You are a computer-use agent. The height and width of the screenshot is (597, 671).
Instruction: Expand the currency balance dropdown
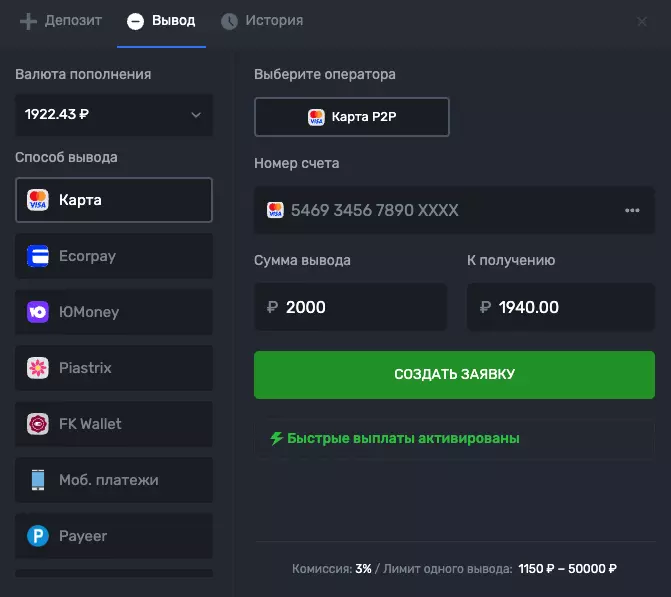pos(114,115)
